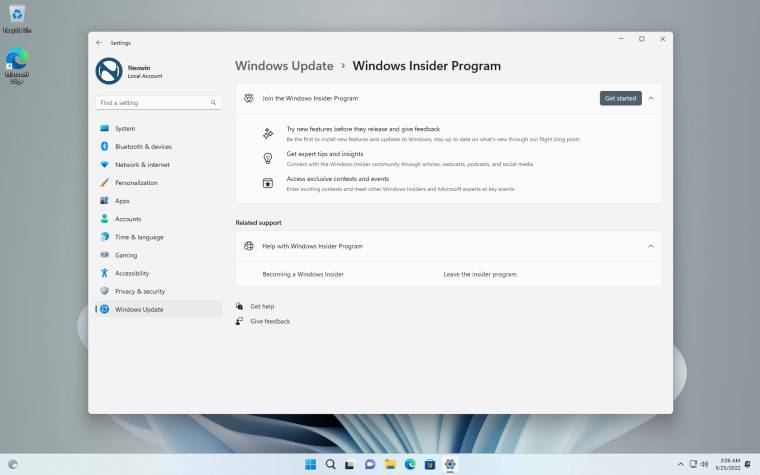This screenshot has width=760, height=475.
Task: Click 'Try new features before they release' text
Action: point(363,129)
